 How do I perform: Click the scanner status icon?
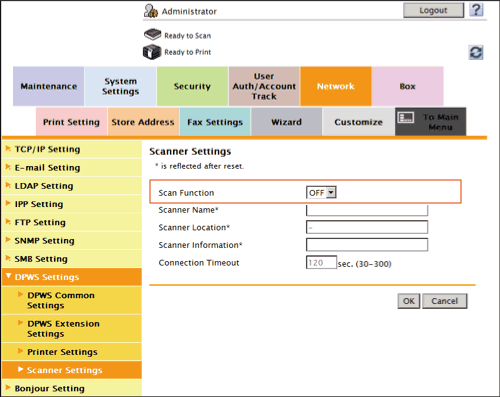tap(152, 34)
